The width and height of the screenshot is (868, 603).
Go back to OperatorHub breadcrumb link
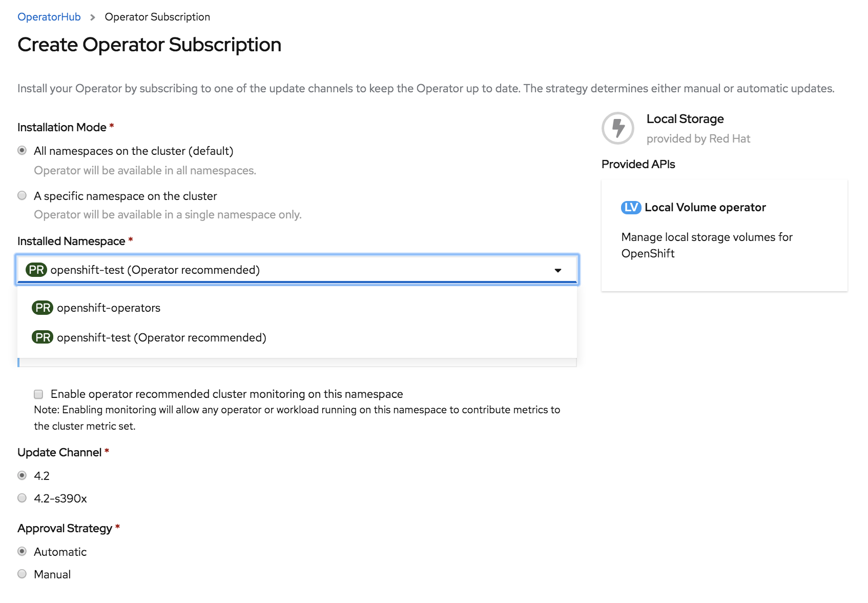click(x=49, y=17)
